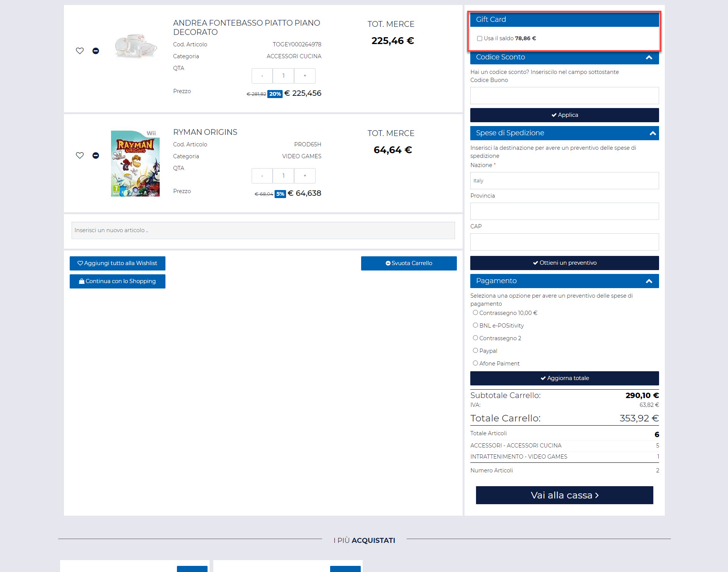Focus the Codice Buono input field
Screen dimensions: 728x572
tap(564, 96)
